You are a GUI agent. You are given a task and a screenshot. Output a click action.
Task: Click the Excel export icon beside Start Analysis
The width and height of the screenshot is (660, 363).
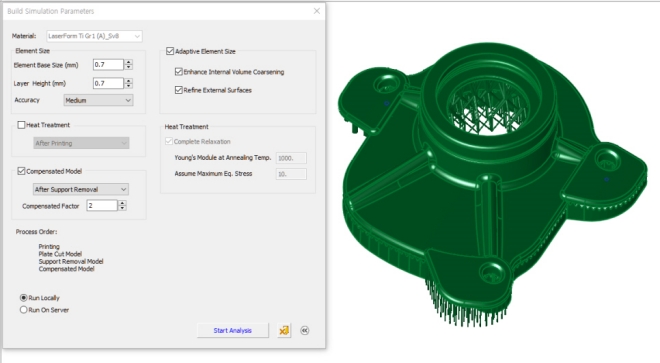pyautogui.click(x=284, y=331)
